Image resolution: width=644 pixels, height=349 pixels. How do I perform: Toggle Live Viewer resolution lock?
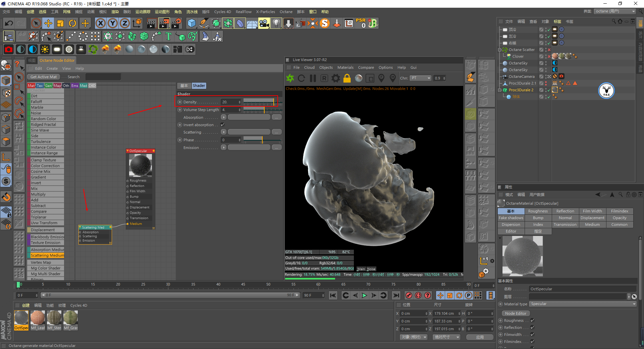coord(347,78)
